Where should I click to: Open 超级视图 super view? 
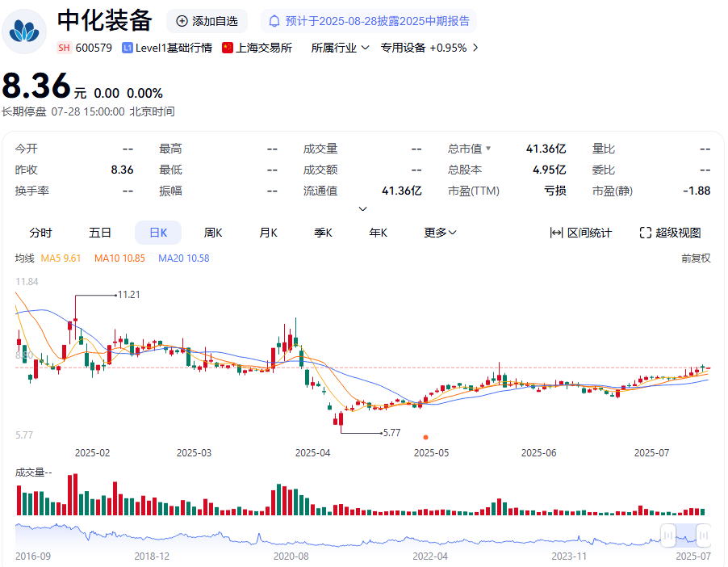[x=671, y=233]
